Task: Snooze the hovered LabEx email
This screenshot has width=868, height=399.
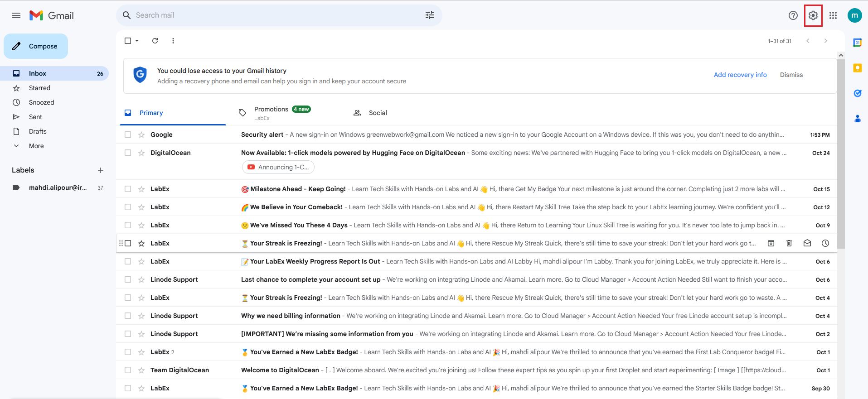Action: tap(825, 243)
